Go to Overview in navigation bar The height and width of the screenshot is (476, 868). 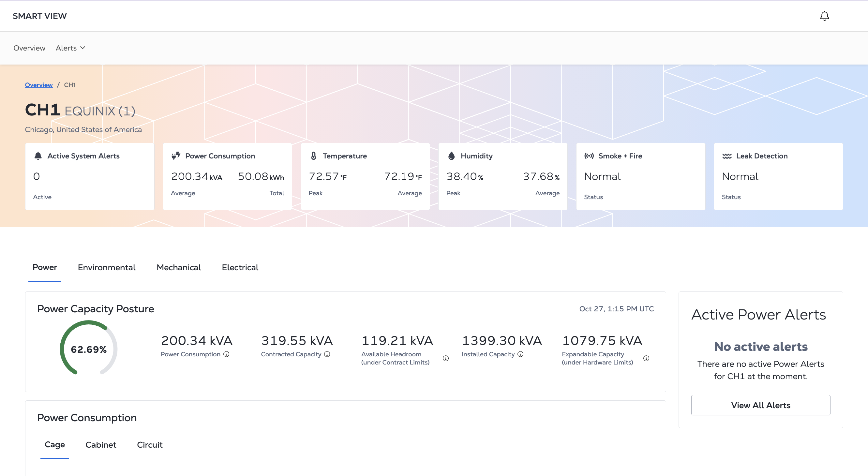pos(29,48)
